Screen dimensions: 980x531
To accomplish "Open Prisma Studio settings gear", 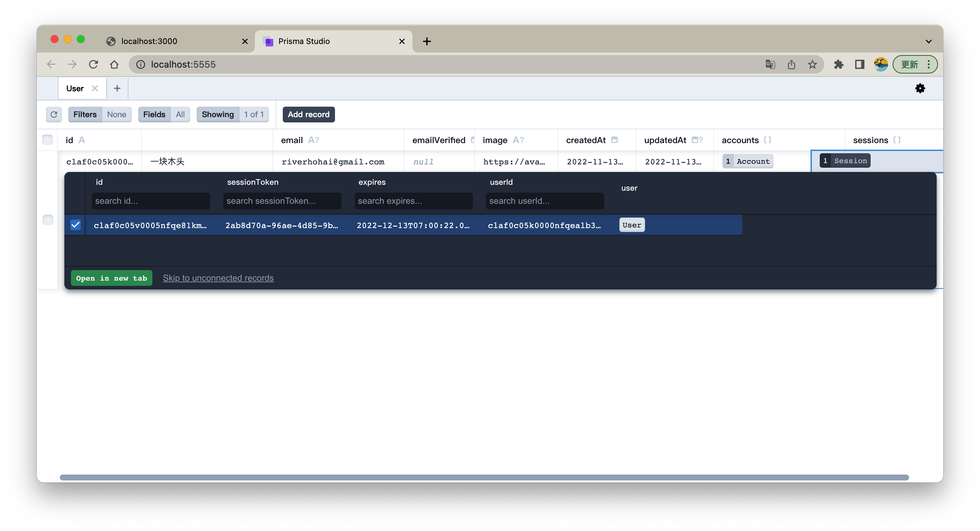I will (x=920, y=89).
